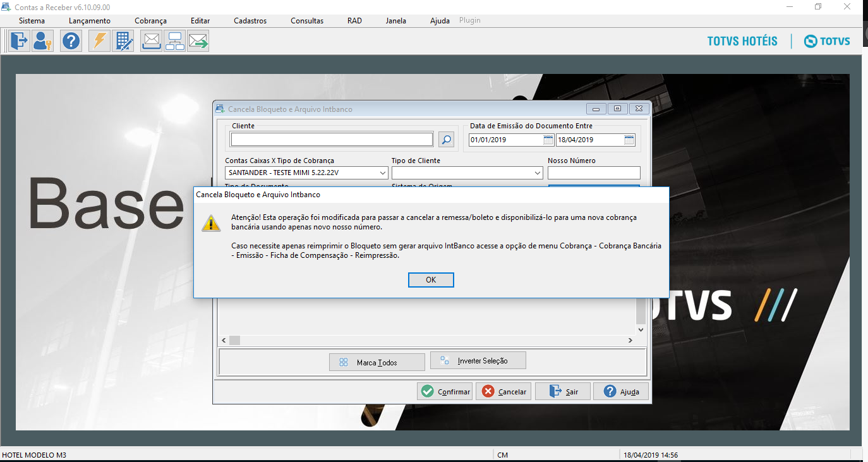Expand Contas Caixas X Tipo de Cobrança dropdown
The image size is (868, 462).
[383, 173]
